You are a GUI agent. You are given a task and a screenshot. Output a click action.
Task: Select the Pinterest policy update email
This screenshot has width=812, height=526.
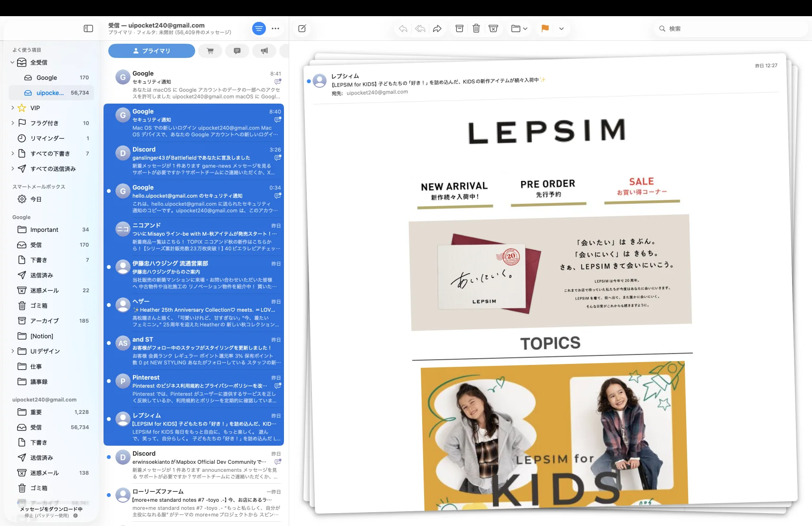[194, 389]
